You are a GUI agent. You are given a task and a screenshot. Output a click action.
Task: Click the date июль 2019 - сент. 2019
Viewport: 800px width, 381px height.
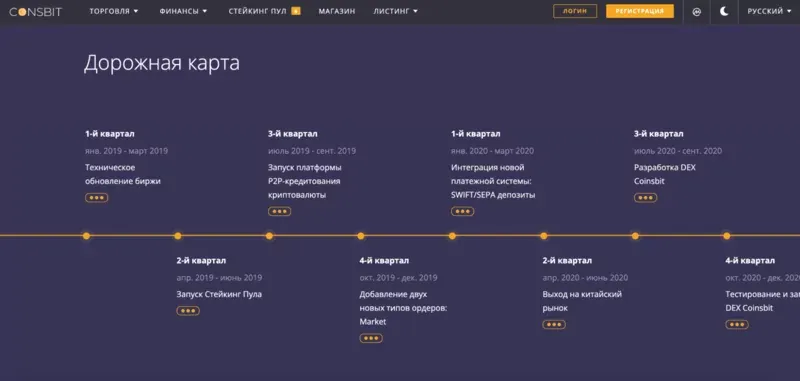[x=312, y=151]
